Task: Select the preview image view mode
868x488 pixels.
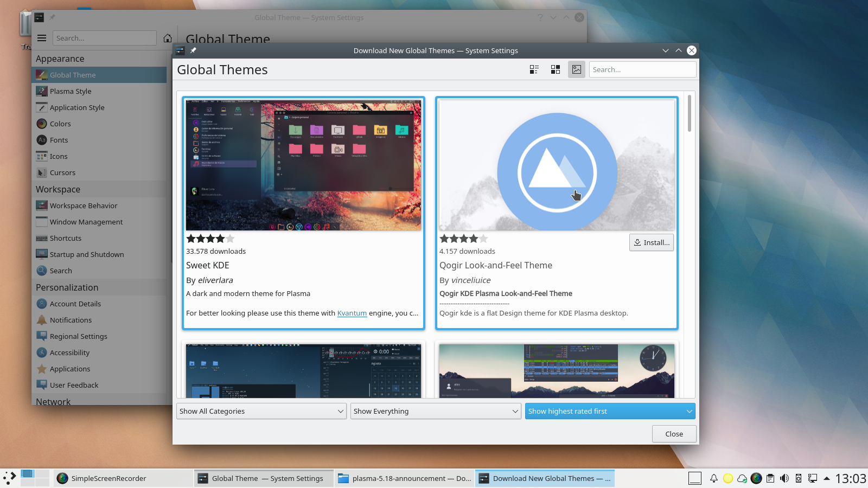Action: point(576,69)
